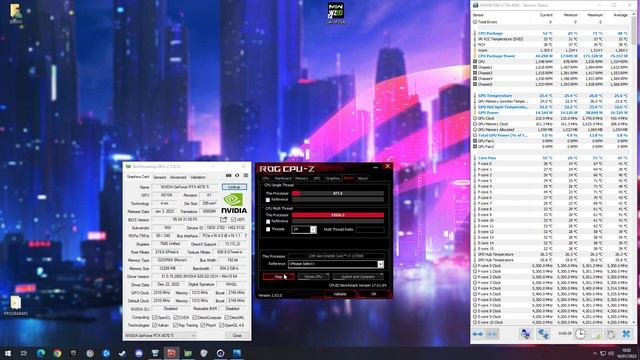Click the HWiNFO network connection icon

coord(543,334)
